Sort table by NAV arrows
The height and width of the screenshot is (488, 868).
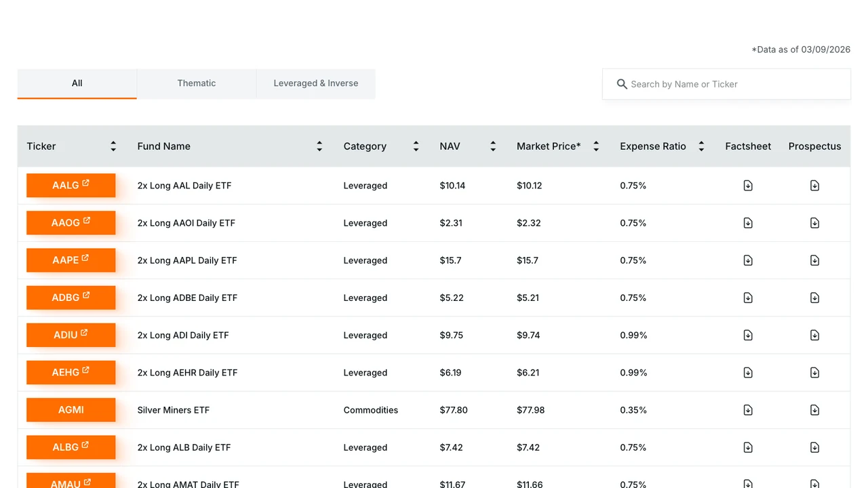[x=493, y=146]
